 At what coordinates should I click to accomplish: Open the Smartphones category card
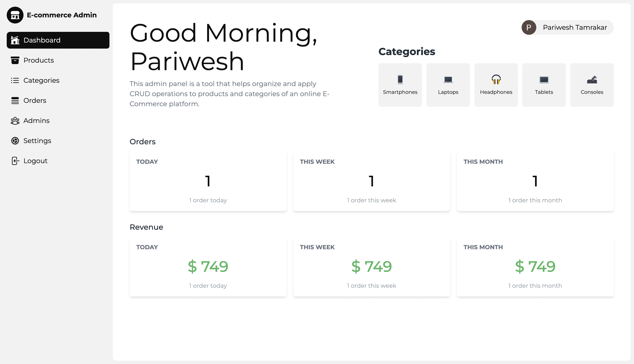[400, 85]
